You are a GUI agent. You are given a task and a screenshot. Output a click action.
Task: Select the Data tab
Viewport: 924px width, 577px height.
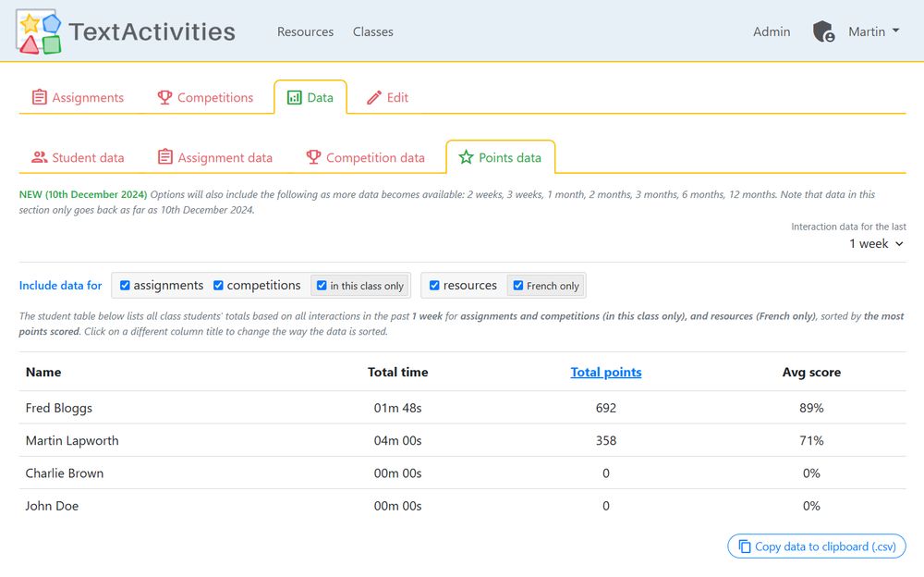pyautogui.click(x=310, y=97)
